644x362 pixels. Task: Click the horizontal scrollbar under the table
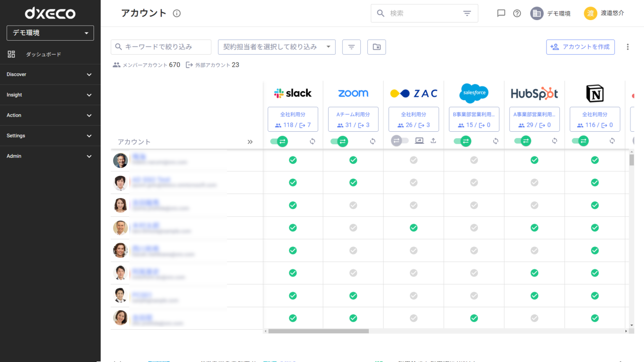coord(318,331)
